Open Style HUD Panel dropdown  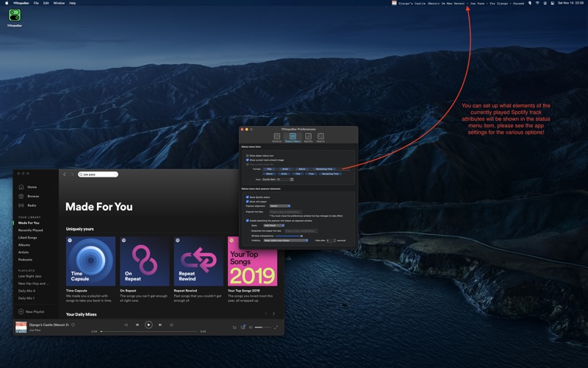tap(273, 225)
